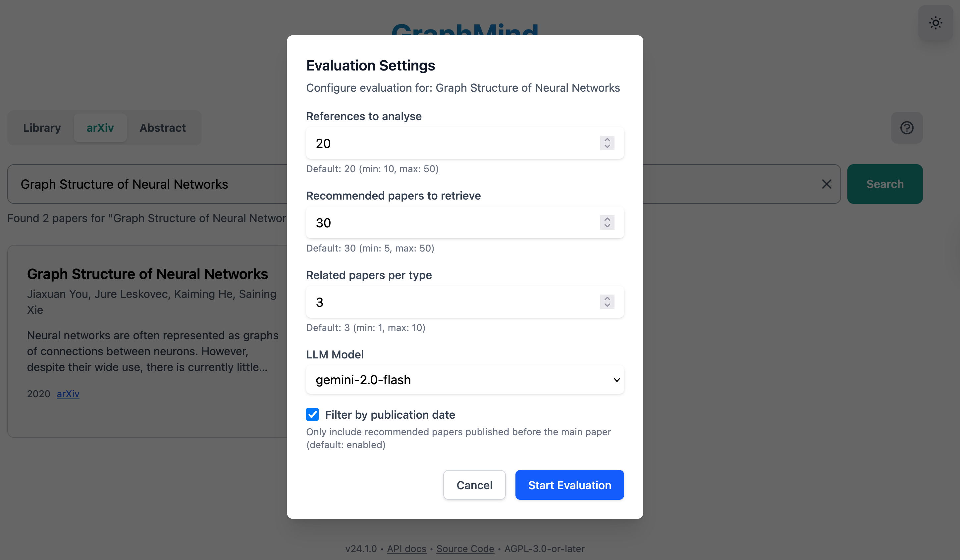Click the green Search button
This screenshot has width=960, height=560.
[x=884, y=184]
